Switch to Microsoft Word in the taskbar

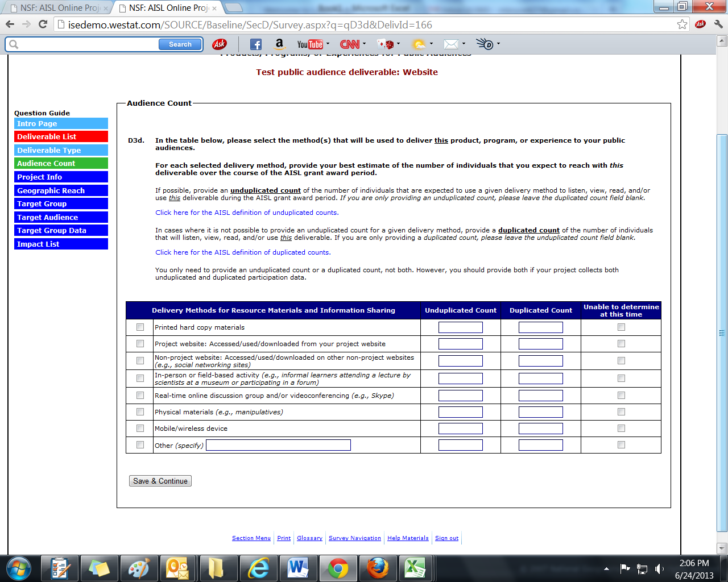[x=298, y=568]
